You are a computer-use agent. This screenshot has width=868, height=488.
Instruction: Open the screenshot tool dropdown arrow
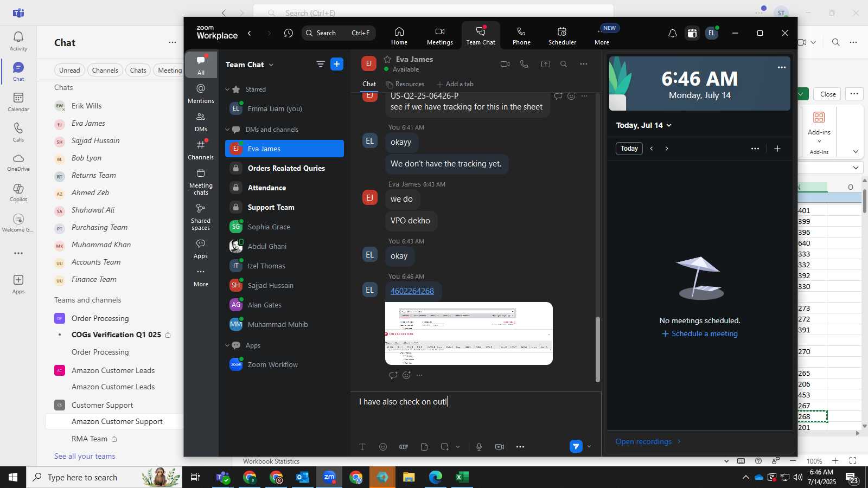click(458, 447)
